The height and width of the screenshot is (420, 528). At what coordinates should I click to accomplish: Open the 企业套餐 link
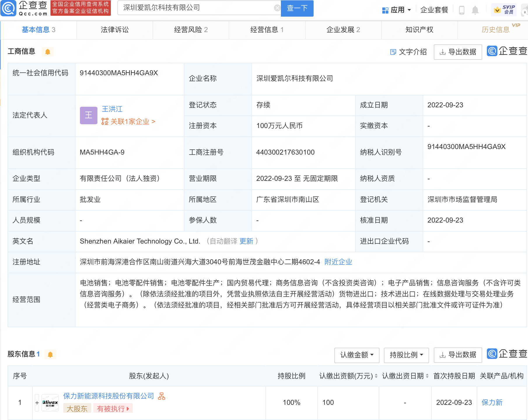(434, 10)
